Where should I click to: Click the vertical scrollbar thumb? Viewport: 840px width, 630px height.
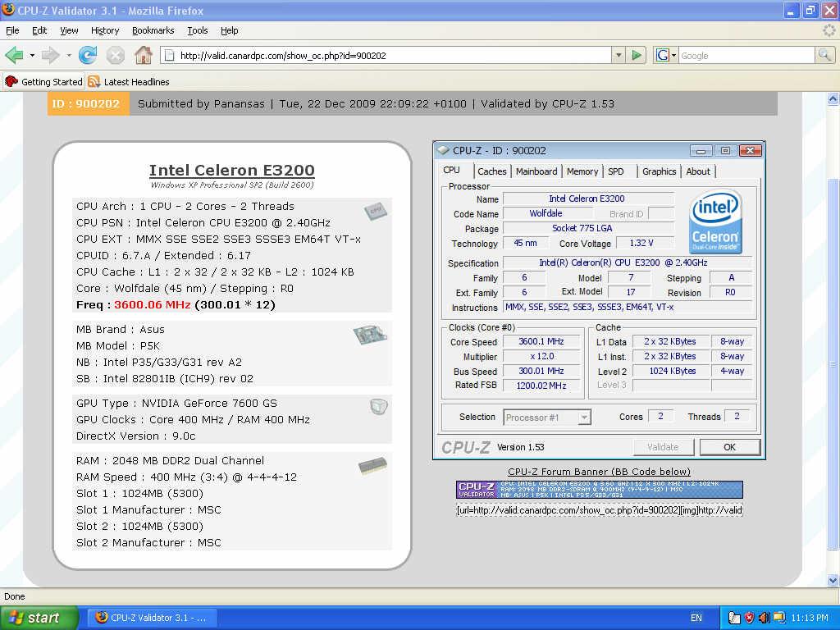click(833, 364)
